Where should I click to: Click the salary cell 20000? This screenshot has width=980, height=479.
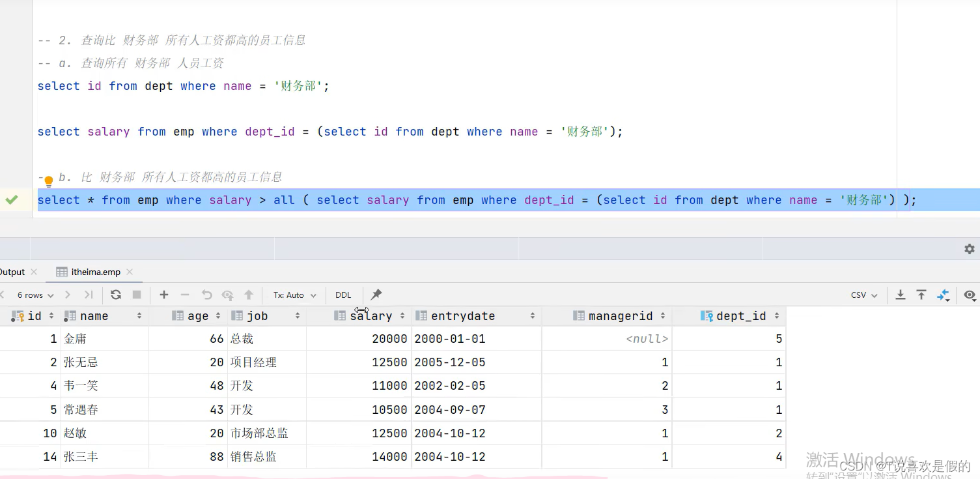click(x=359, y=339)
